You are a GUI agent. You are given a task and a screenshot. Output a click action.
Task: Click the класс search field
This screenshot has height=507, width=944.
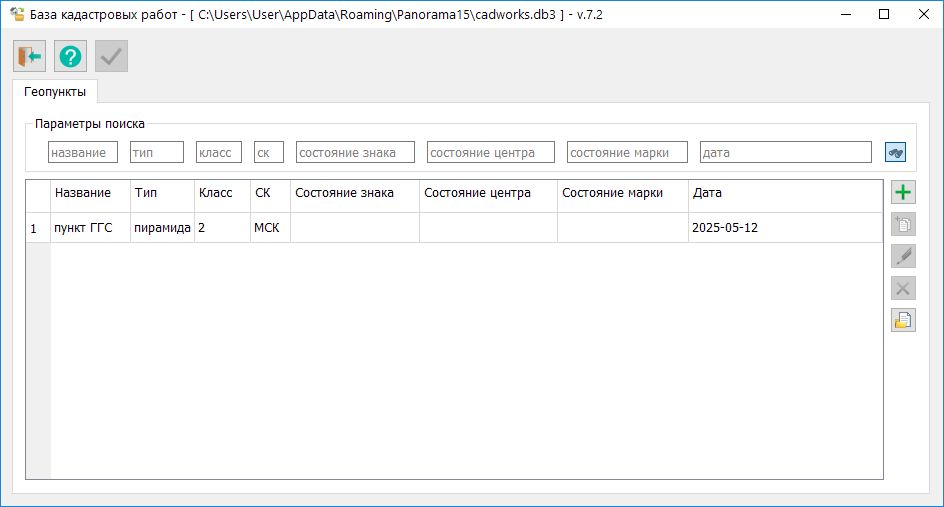219,152
